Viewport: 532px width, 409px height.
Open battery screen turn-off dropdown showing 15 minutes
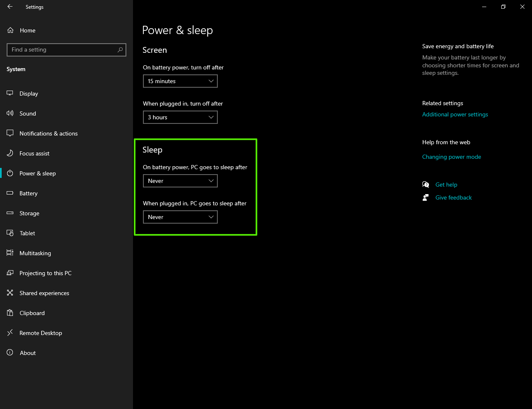180,81
